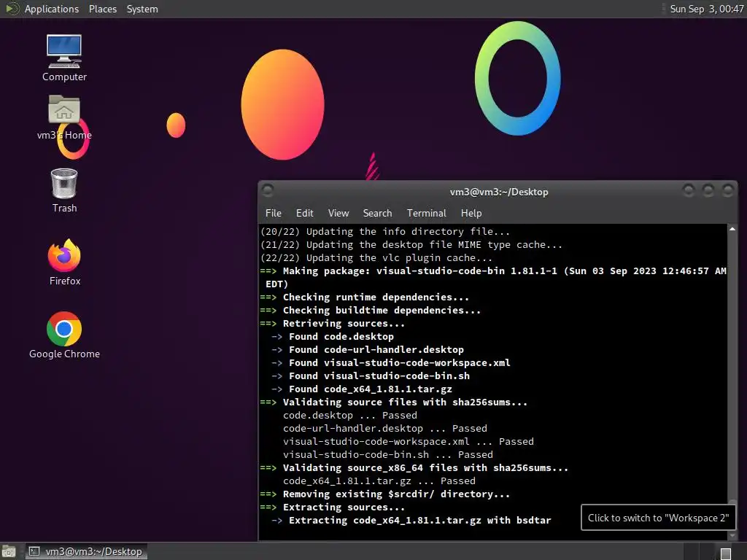Open the System menu
Viewport: 747px width, 560px height.
[x=142, y=9]
